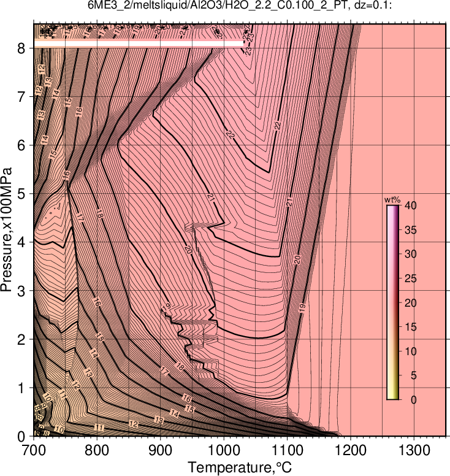This screenshot has height=476, width=450.
Task: Click the "Temperature,°C" x-axis title
Action: point(240,467)
